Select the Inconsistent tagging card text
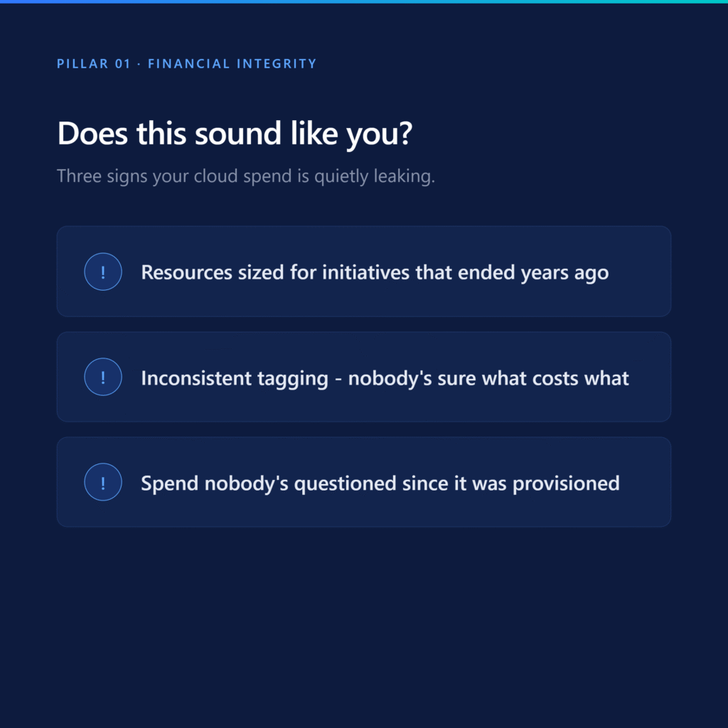The image size is (728, 728). point(385,378)
